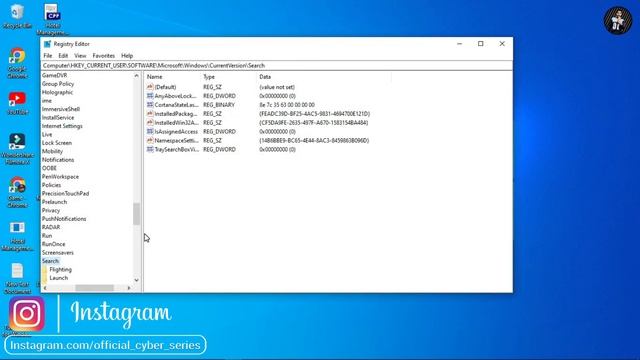Select the Wondershare Filmora X desktop icon
Image resolution: width=640 pixels, height=360 pixels.
[17, 149]
